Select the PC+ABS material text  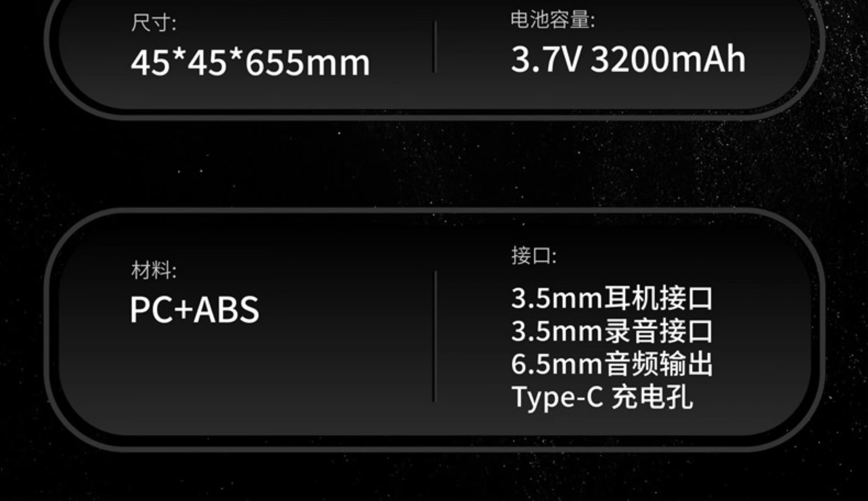[x=195, y=309]
